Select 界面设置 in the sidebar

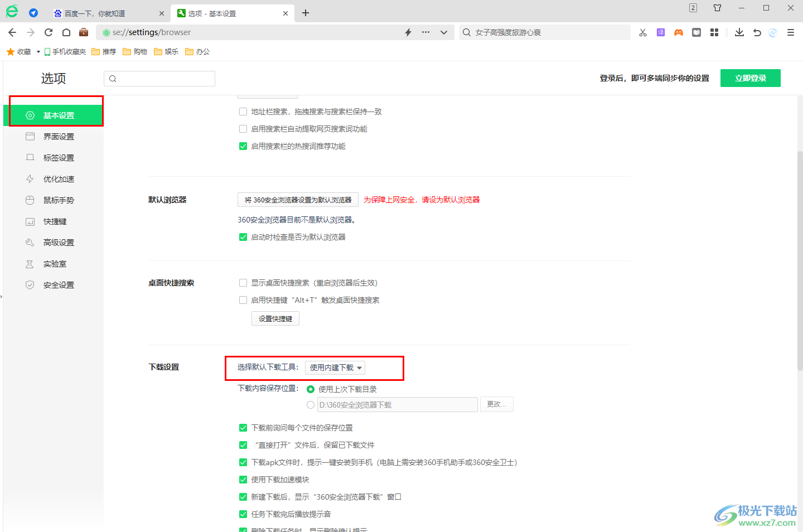coord(54,137)
